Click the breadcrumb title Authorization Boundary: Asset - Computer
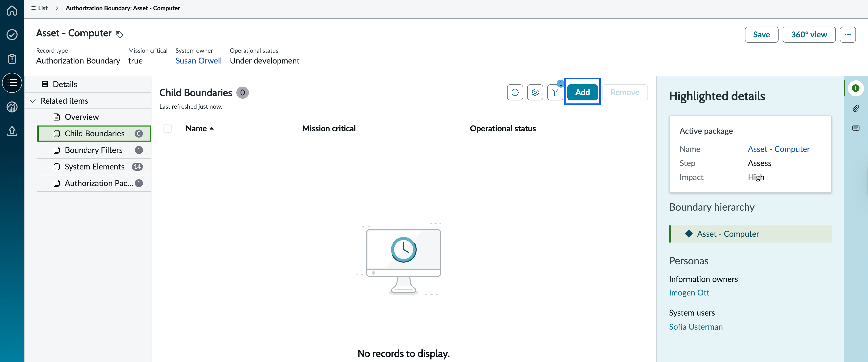The image size is (868, 362). click(x=123, y=8)
